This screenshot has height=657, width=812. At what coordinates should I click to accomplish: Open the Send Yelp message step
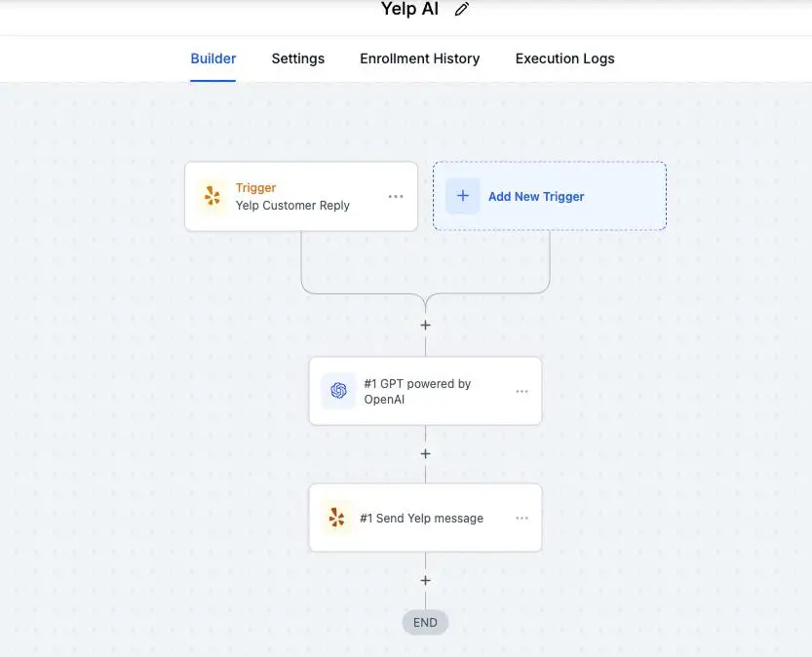click(x=421, y=518)
